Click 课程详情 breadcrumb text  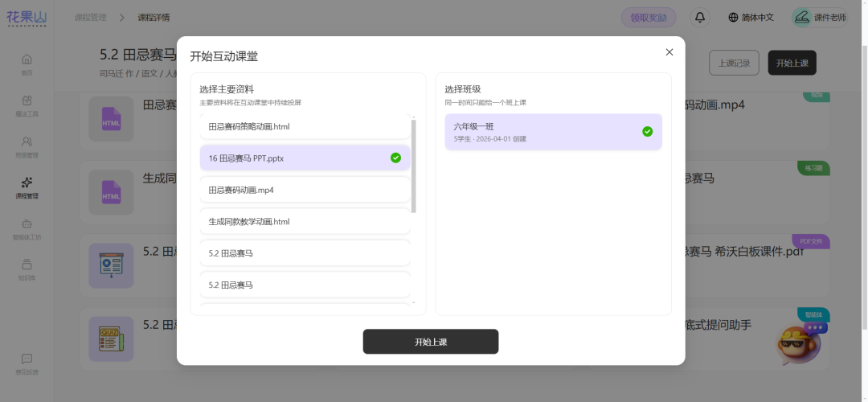(154, 18)
